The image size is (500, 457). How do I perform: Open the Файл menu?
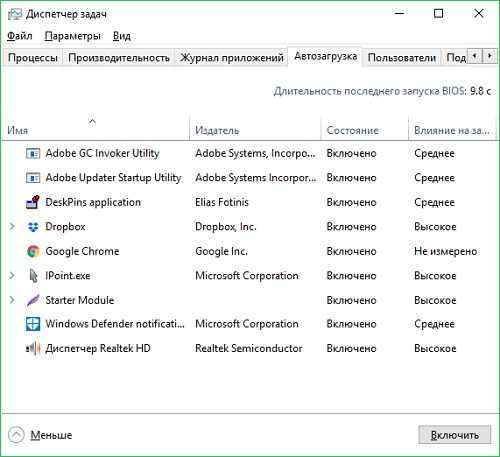click(x=20, y=36)
